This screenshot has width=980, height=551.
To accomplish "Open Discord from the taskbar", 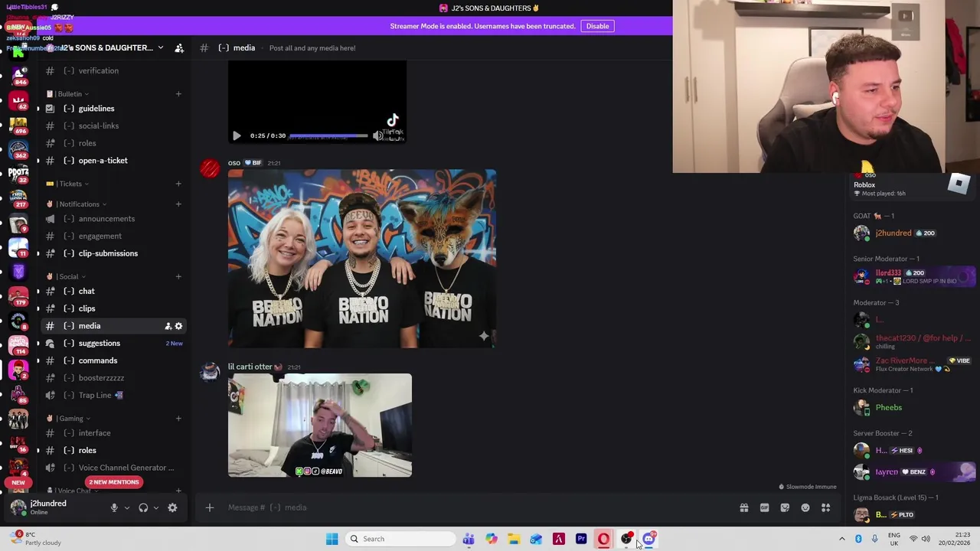I will click(x=648, y=539).
